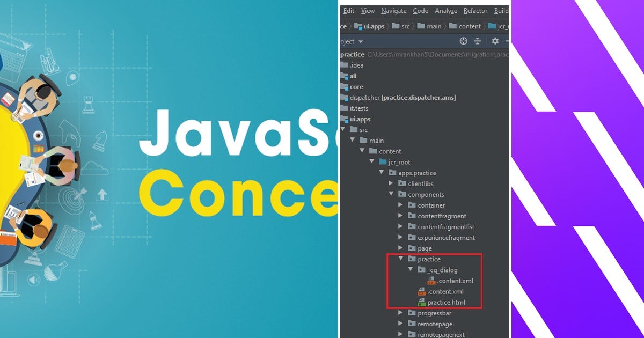Collapse the components folder arrow
Viewport: 644px width, 338px height.
(x=391, y=194)
